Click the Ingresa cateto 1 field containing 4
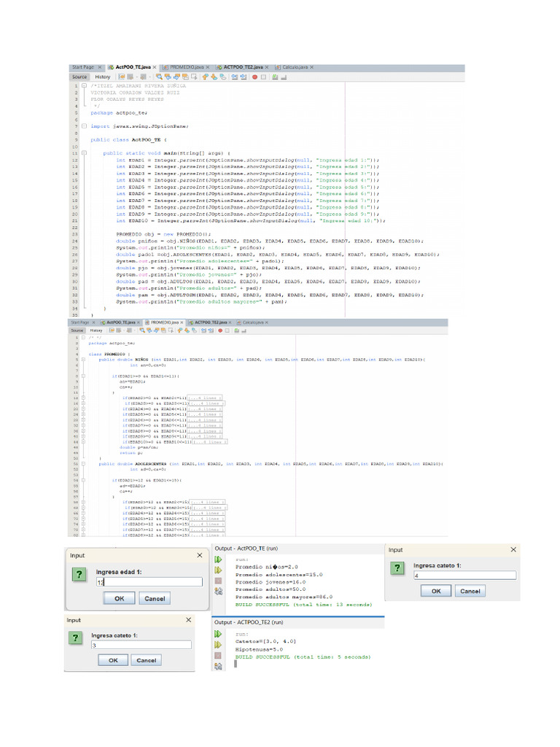The width and height of the screenshot is (560, 747). click(x=464, y=576)
